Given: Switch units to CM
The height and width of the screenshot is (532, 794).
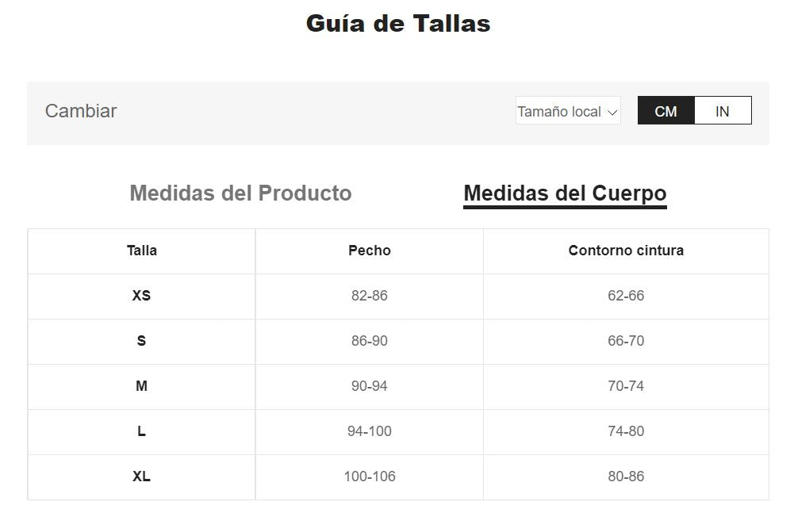Looking at the screenshot, I should (666, 111).
